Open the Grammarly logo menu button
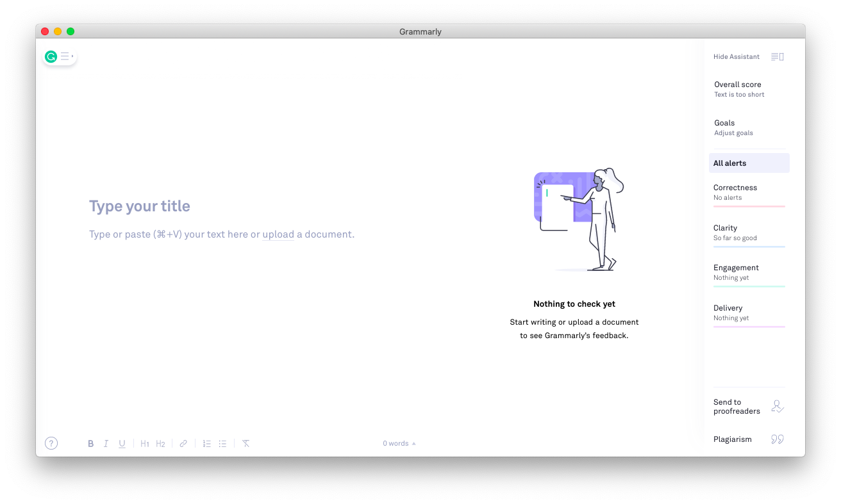The height and width of the screenshot is (504, 841). pyautogui.click(x=59, y=56)
